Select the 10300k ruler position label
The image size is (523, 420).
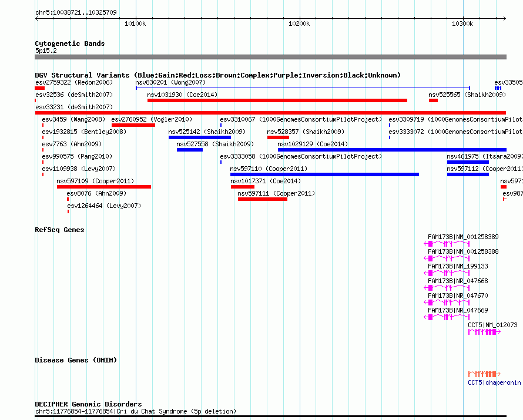coord(462,23)
